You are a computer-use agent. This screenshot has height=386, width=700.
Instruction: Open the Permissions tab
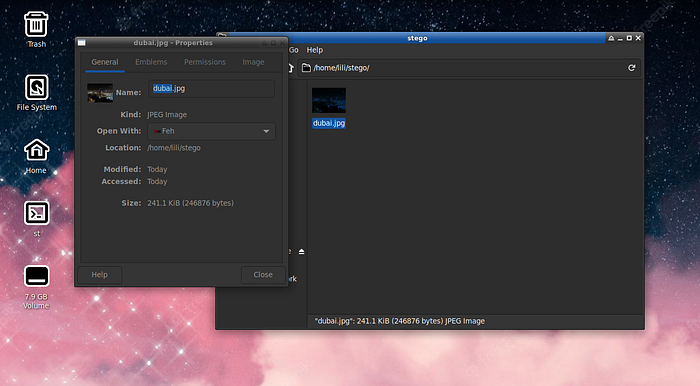pyautogui.click(x=205, y=62)
